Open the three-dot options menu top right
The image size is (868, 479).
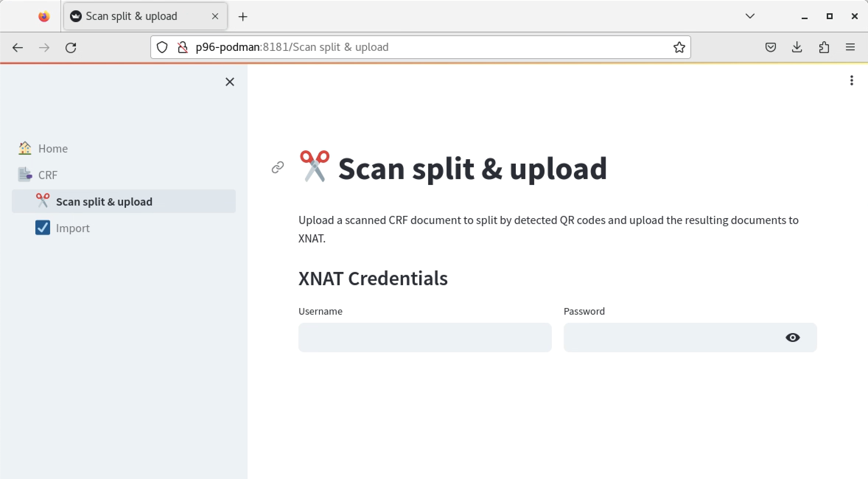click(x=852, y=81)
